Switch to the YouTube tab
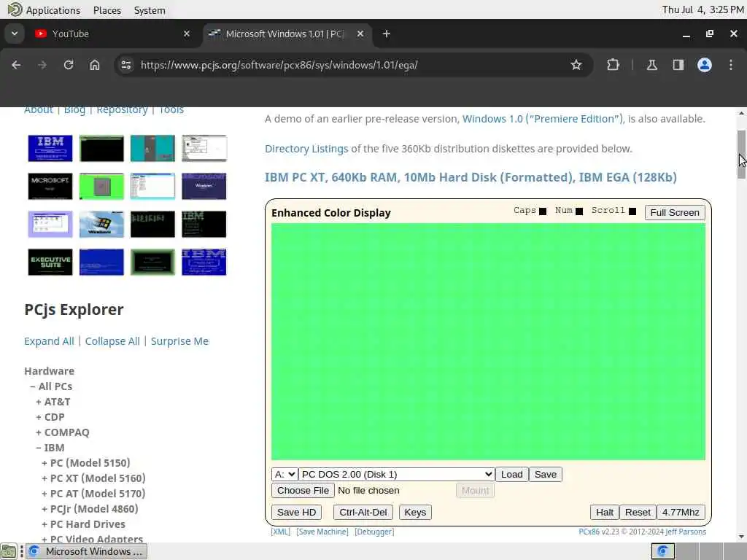This screenshot has width=747, height=560. (x=109, y=34)
